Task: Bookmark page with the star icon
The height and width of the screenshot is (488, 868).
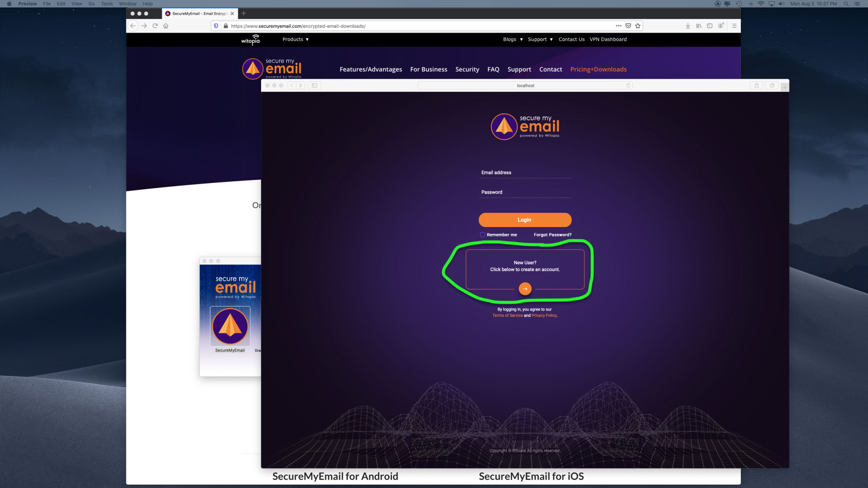Action: point(637,26)
